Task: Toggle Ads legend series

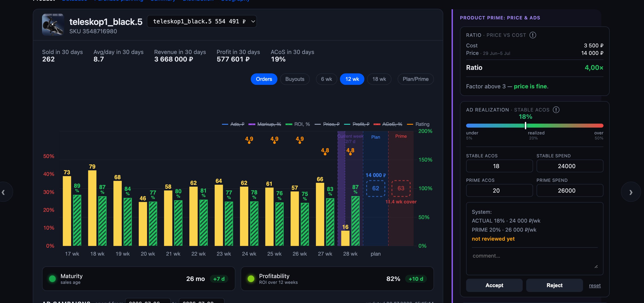Action: pyautogui.click(x=233, y=124)
